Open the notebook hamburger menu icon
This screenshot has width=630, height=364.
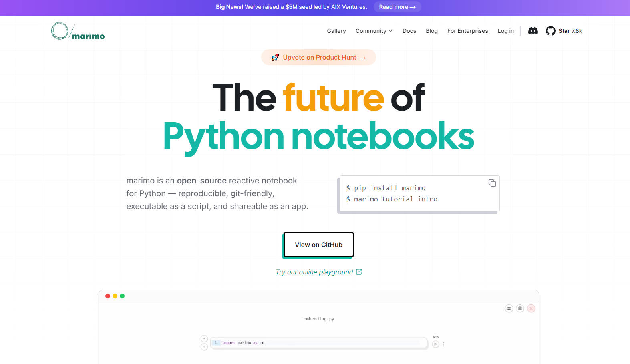coord(509,308)
